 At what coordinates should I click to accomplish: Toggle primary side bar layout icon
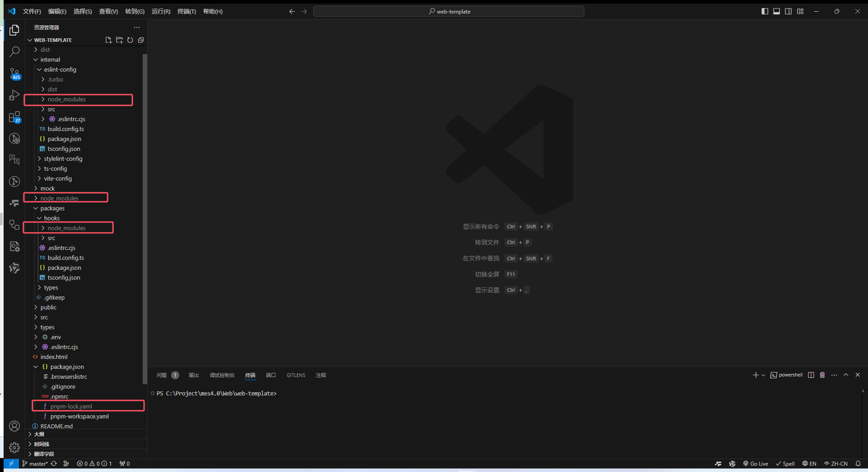pyautogui.click(x=765, y=11)
